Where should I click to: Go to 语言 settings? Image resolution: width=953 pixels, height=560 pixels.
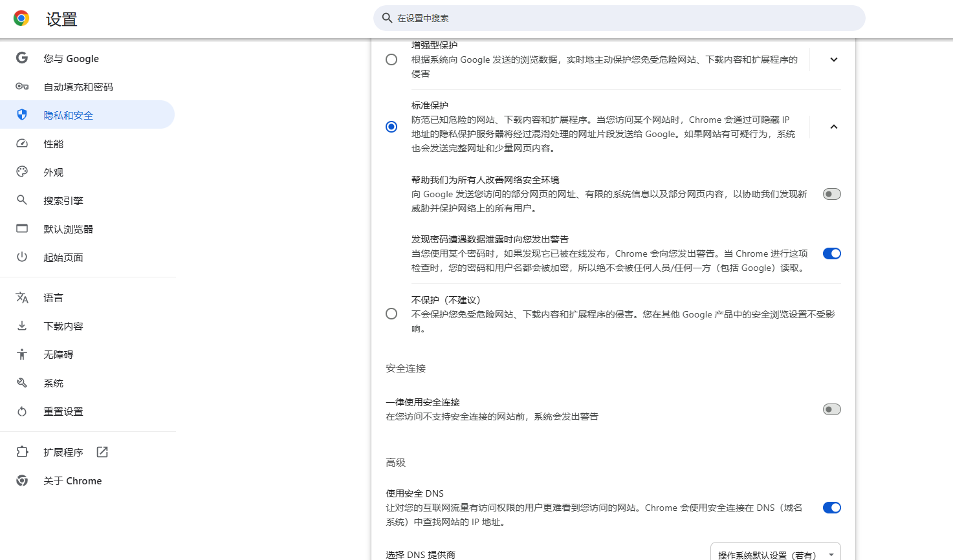coord(87,297)
